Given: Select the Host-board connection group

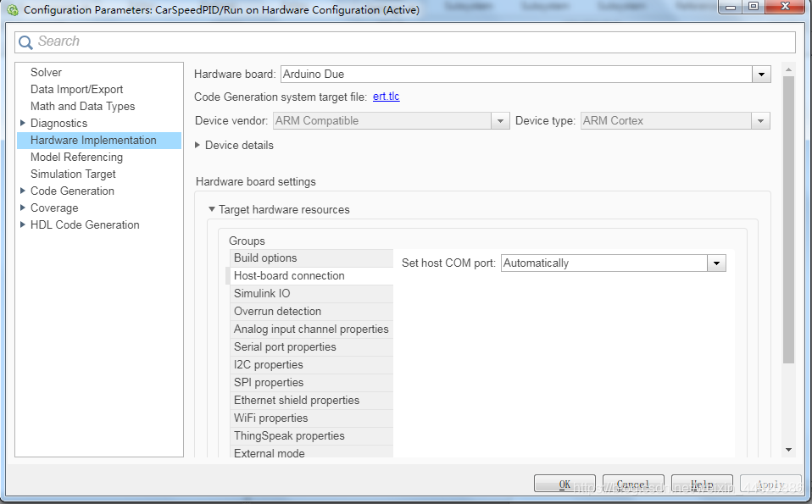Looking at the screenshot, I should 311,276.
